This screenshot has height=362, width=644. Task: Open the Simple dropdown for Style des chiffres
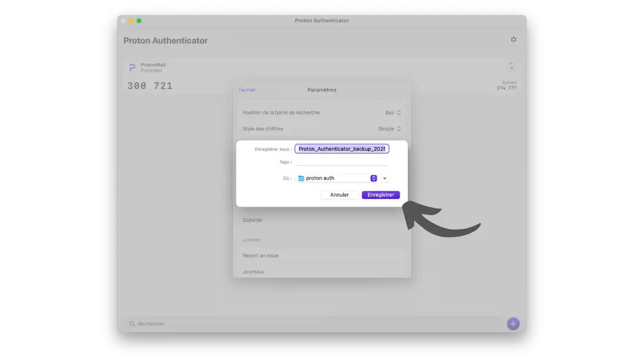pyautogui.click(x=389, y=128)
